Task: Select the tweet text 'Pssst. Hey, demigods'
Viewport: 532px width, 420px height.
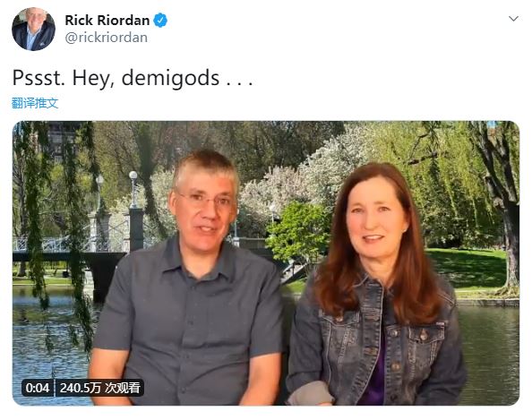Action: click(116, 78)
